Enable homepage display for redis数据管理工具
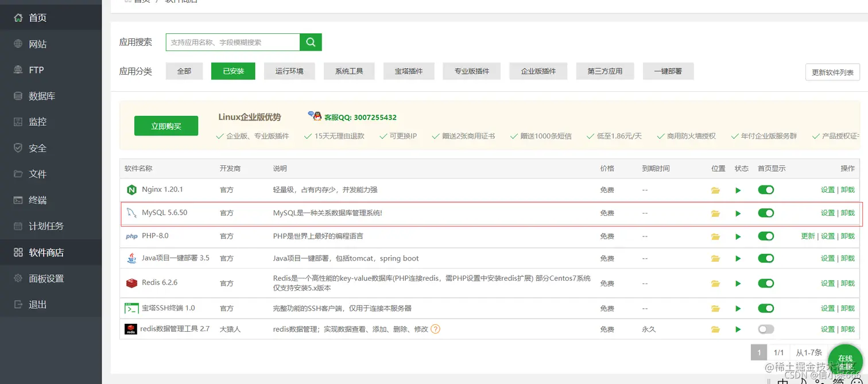Viewport: 868px width, 384px height. (766, 329)
